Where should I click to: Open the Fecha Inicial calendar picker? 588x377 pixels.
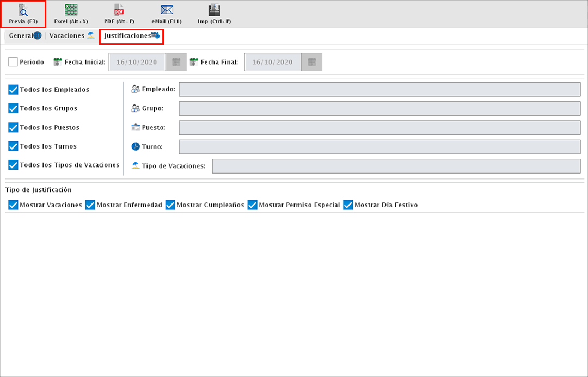point(176,62)
